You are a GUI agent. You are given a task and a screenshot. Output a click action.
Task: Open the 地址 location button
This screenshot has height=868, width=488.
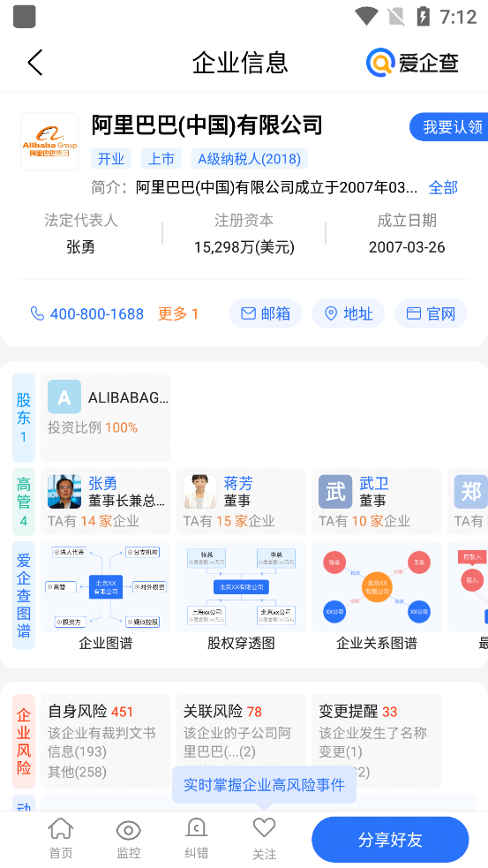(348, 313)
